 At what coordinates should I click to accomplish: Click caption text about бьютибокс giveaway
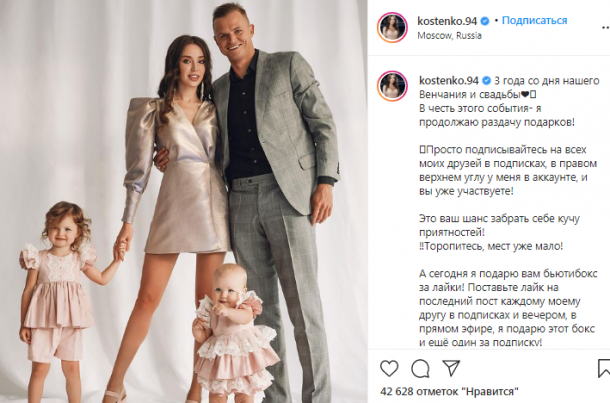click(507, 308)
